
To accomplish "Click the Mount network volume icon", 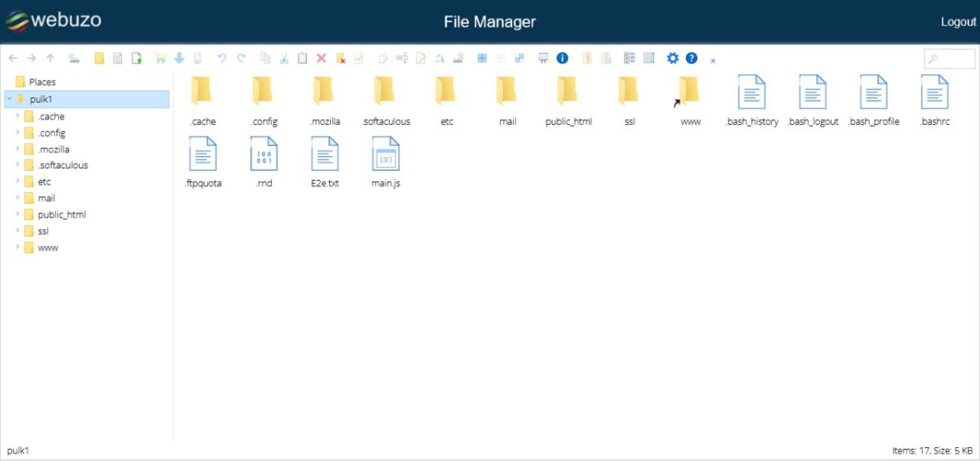I will pos(73,58).
